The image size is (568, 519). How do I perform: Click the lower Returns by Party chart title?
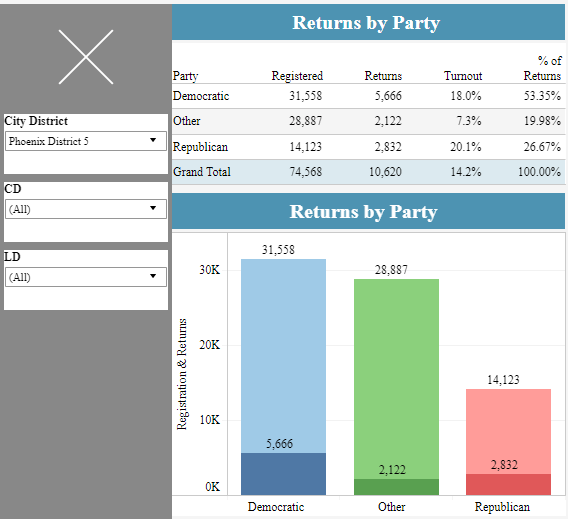(x=363, y=212)
